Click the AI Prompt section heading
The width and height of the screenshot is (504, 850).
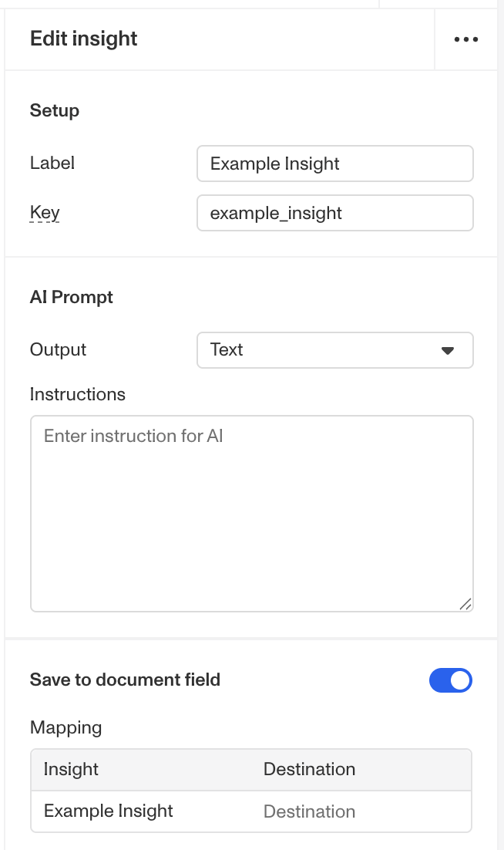(x=72, y=298)
